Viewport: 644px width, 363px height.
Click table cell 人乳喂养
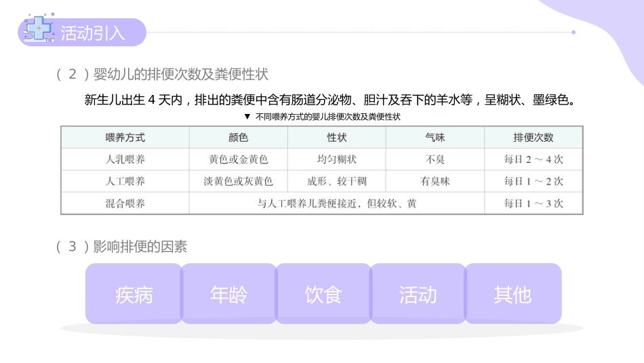pyautogui.click(x=125, y=159)
